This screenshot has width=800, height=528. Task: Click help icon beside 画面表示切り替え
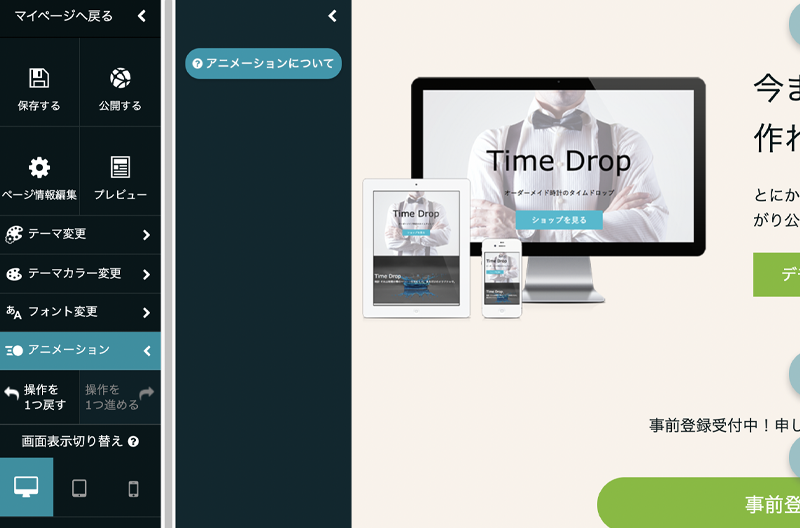point(133,441)
